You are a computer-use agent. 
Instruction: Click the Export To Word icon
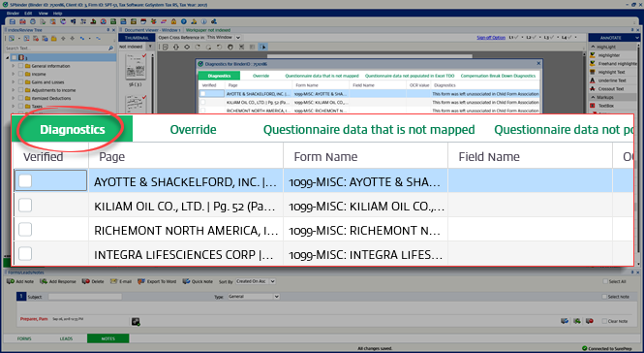point(141,281)
